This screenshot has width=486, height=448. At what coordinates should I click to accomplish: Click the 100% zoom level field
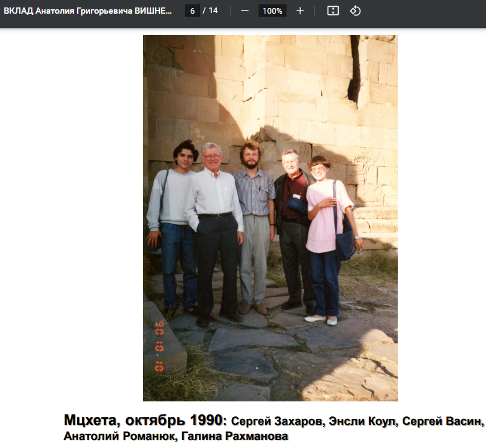click(x=272, y=11)
